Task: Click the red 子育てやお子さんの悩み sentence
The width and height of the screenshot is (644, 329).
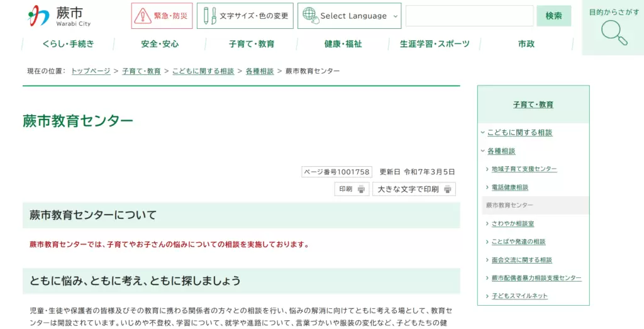Action: coord(169,244)
